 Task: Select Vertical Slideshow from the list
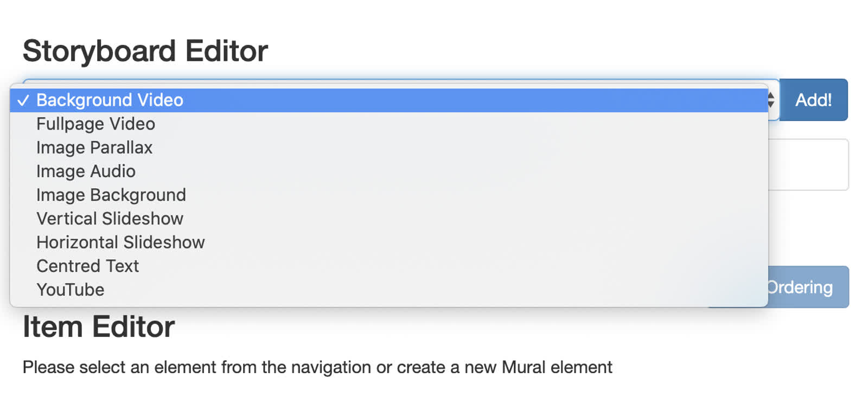coord(388,219)
